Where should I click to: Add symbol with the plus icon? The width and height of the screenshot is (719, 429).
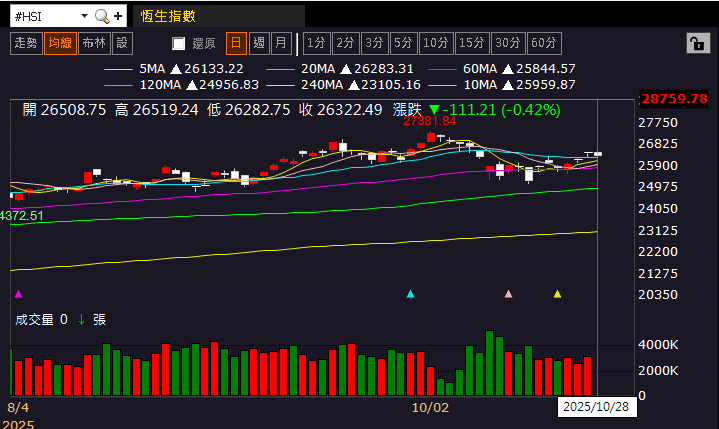(118, 16)
